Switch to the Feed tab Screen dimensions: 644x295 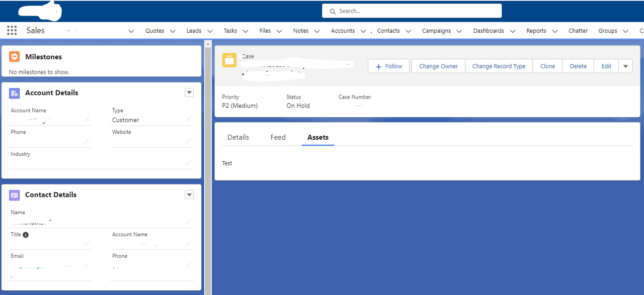pos(278,137)
